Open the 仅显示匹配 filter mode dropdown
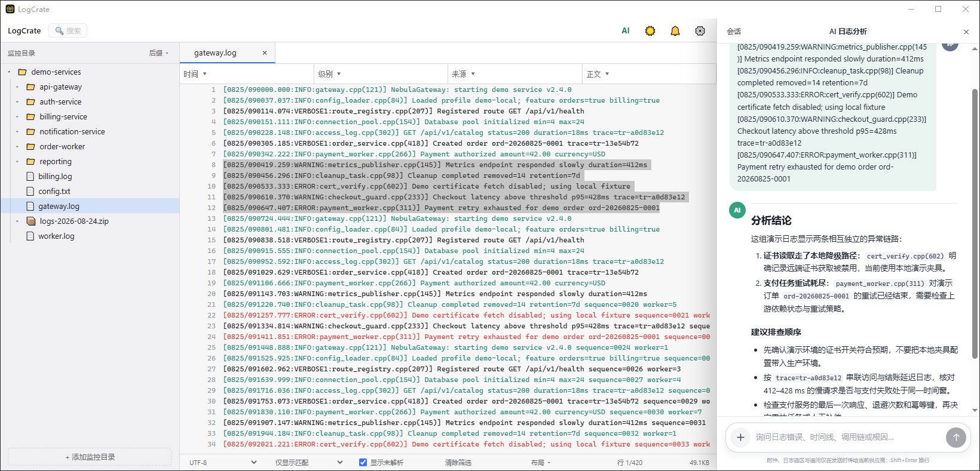The height and width of the screenshot is (471, 980). [309, 462]
